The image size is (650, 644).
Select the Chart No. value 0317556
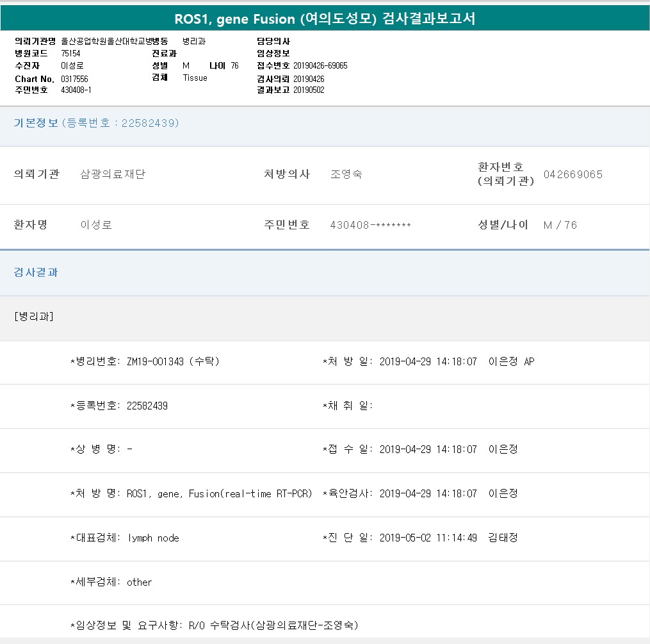[x=74, y=79]
